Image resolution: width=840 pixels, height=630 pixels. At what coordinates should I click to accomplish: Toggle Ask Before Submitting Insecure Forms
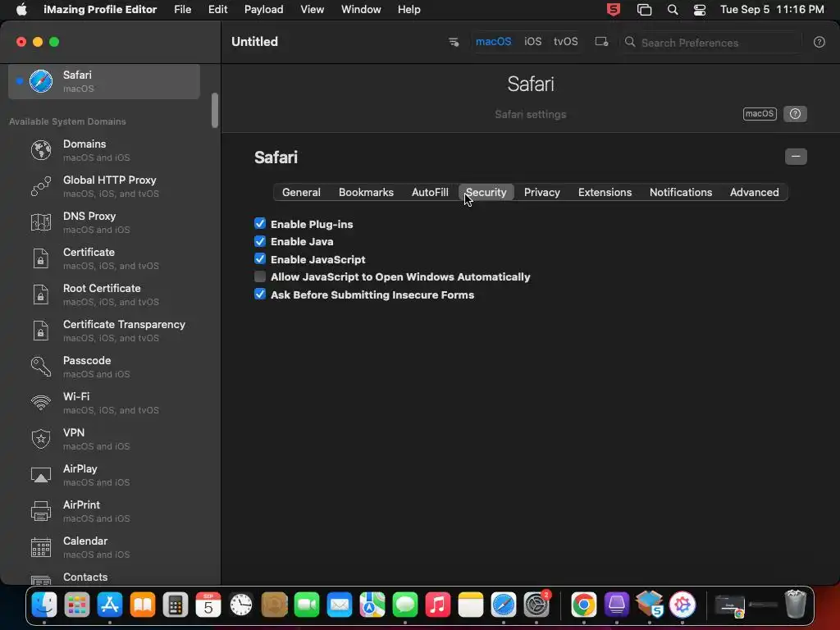click(260, 294)
